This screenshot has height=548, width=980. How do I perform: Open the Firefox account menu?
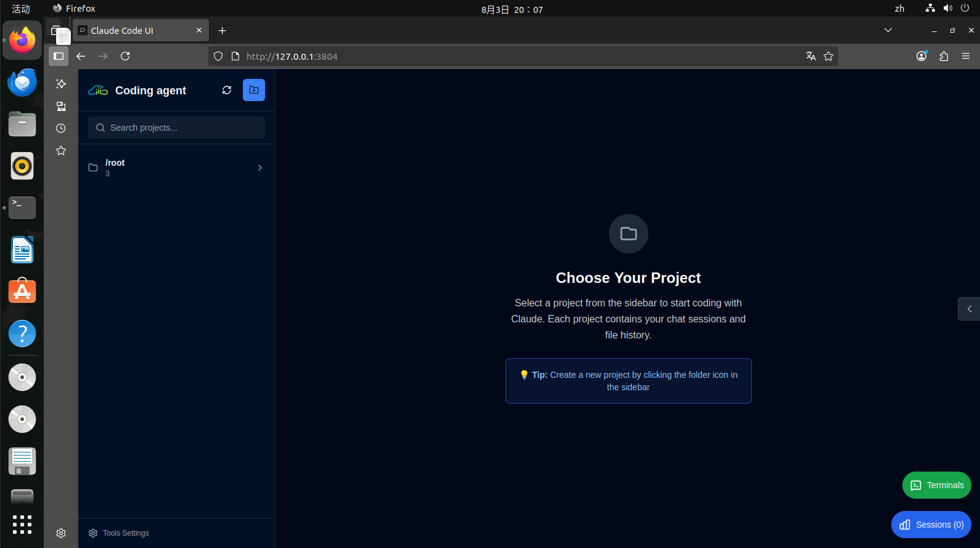(x=921, y=56)
